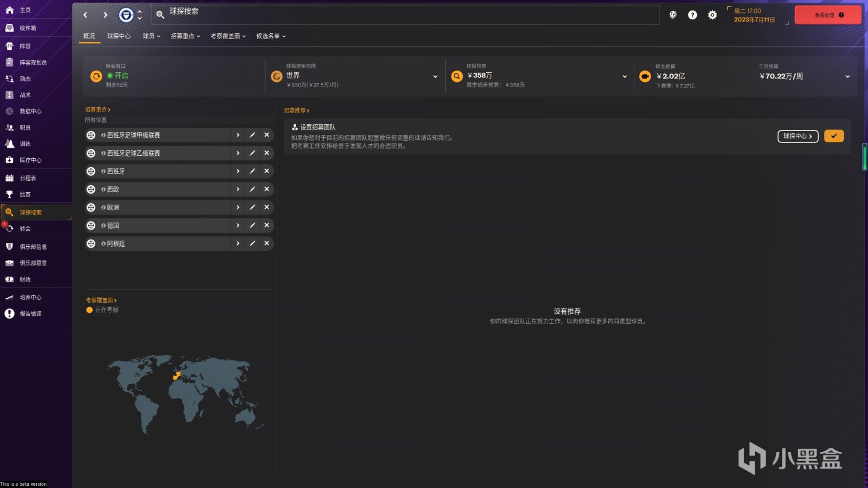Open 招募重点 section header link
Viewport: 868px width, 488px height.
(98, 110)
